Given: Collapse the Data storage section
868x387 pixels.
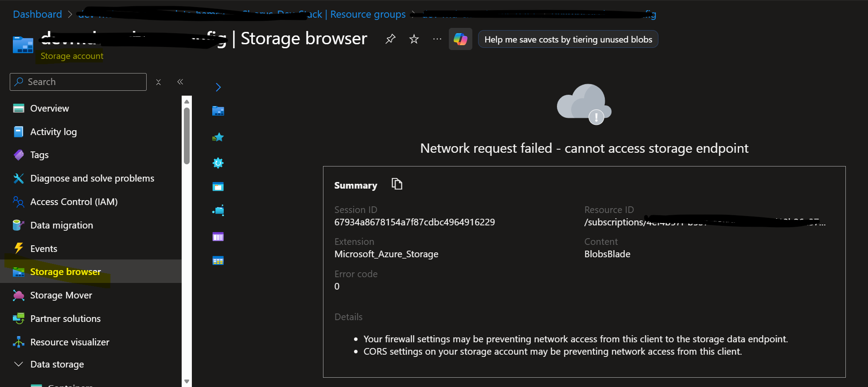Looking at the screenshot, I should pos(19,364).
